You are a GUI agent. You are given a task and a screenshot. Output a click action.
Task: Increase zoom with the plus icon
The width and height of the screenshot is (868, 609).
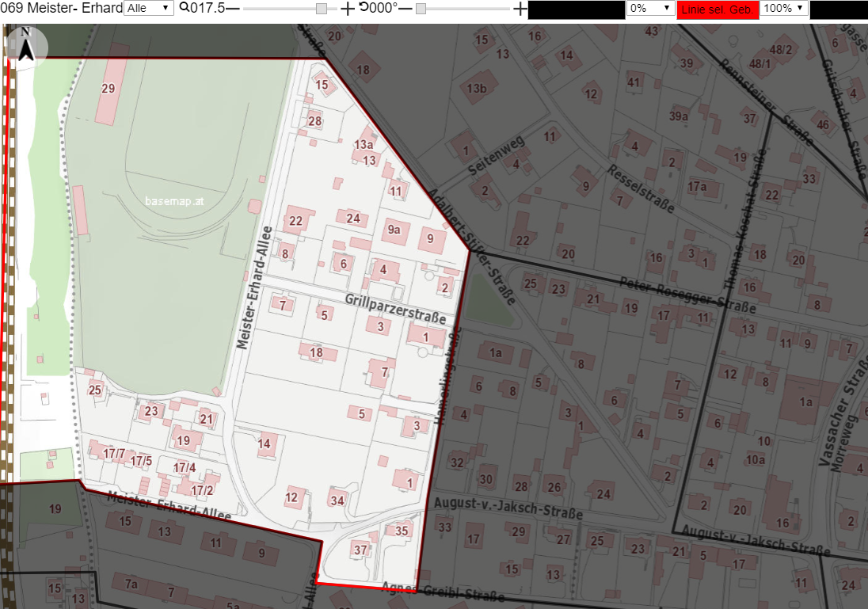click(x=347, y=8)
